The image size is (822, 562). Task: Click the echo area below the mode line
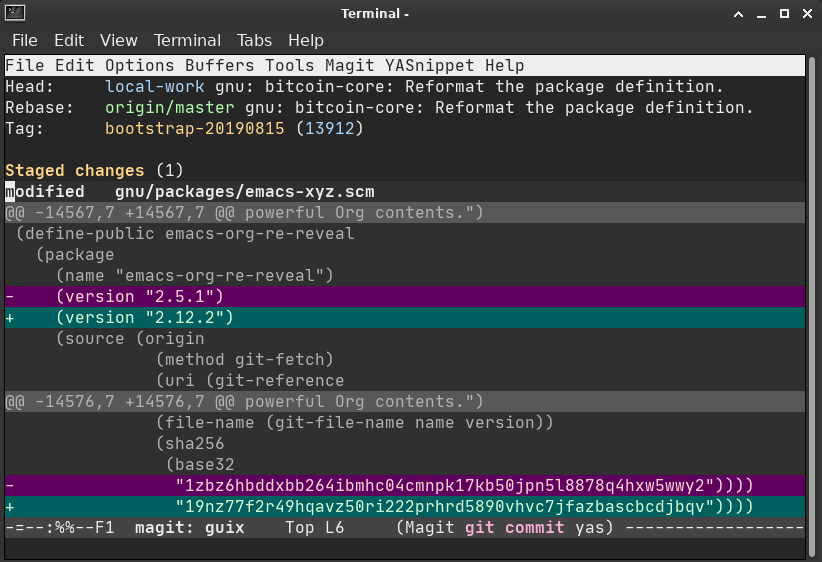[x=405, y=548]
